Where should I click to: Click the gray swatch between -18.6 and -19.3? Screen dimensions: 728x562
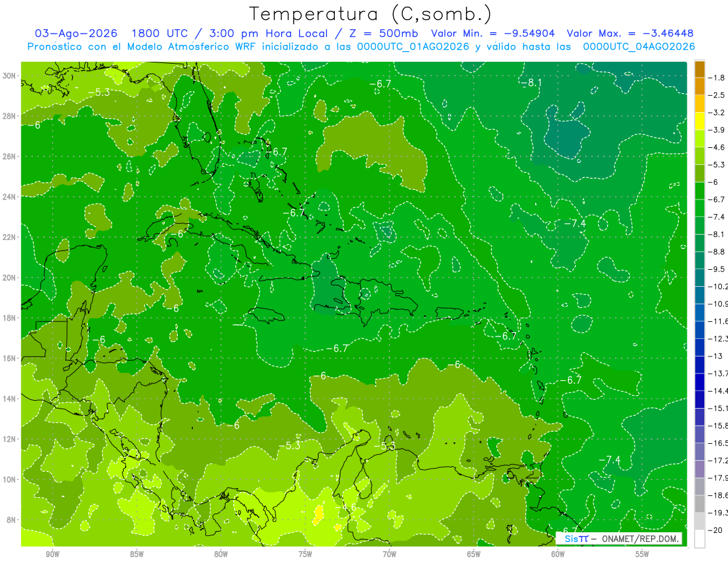[699, 504]
